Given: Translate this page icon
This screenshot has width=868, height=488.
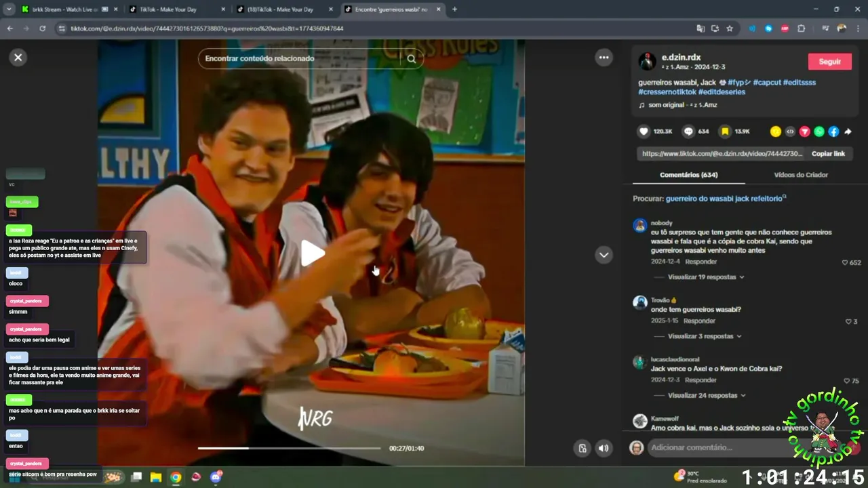Looking at the screenshot, I should tap(701, 28).
